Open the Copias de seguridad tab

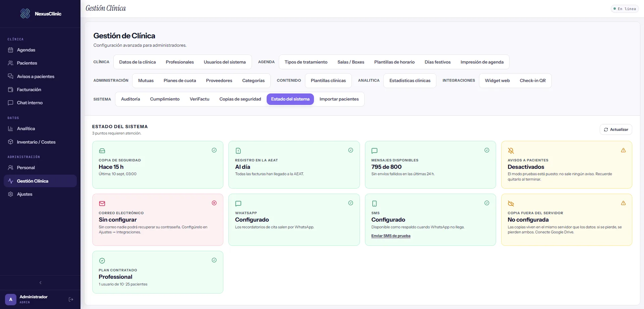pos(240,99)
